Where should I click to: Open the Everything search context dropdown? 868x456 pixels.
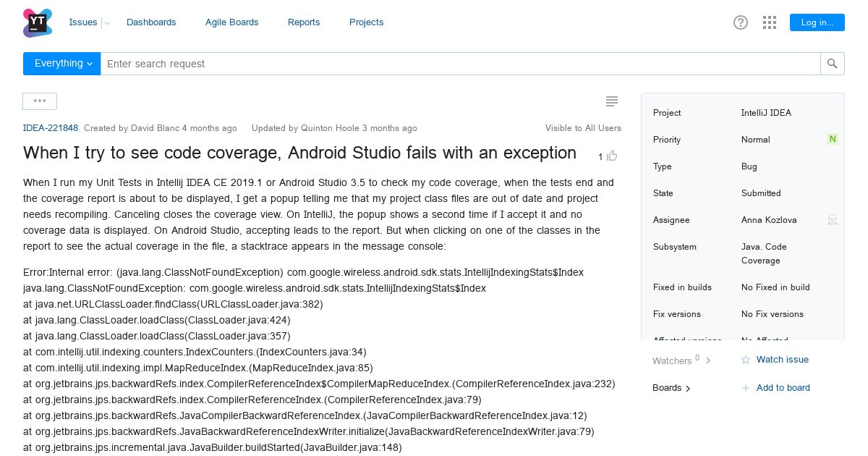tap(61, 64)
